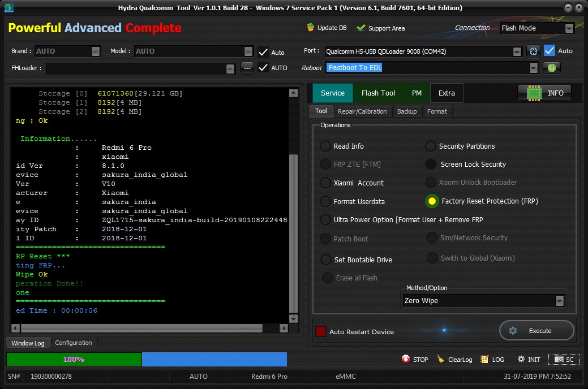Open the Connection Flash Mode dropdown

pos(569,28)
